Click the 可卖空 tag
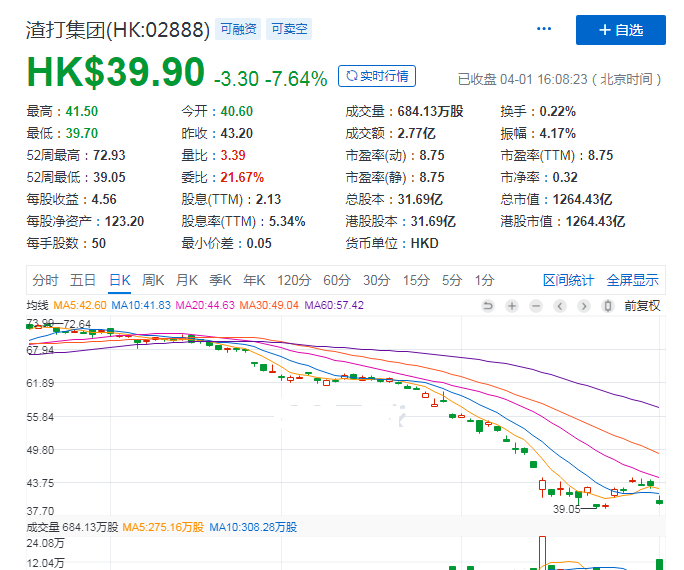 click(287, 30)
